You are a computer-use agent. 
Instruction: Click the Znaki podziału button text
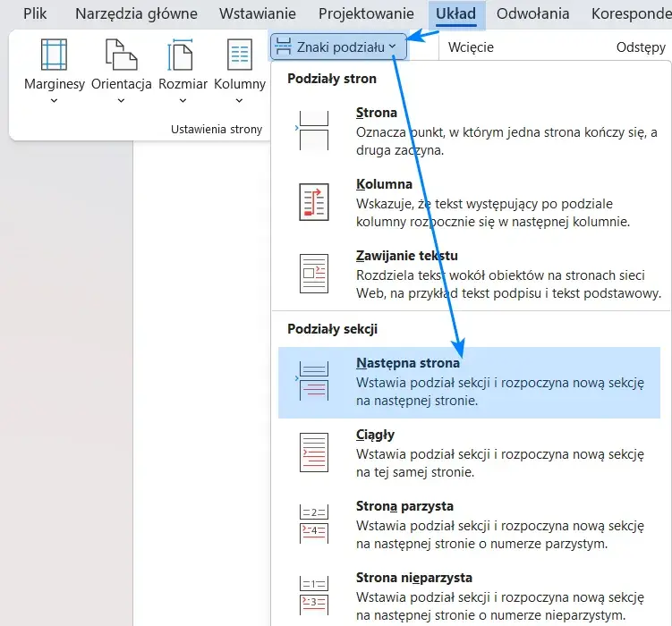click(341, 47)
